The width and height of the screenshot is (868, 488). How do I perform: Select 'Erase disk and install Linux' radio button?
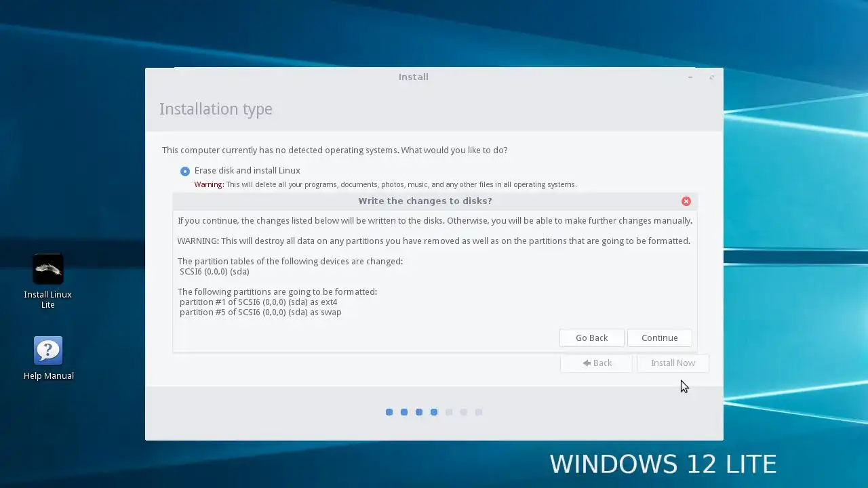[x=185, y=171]
